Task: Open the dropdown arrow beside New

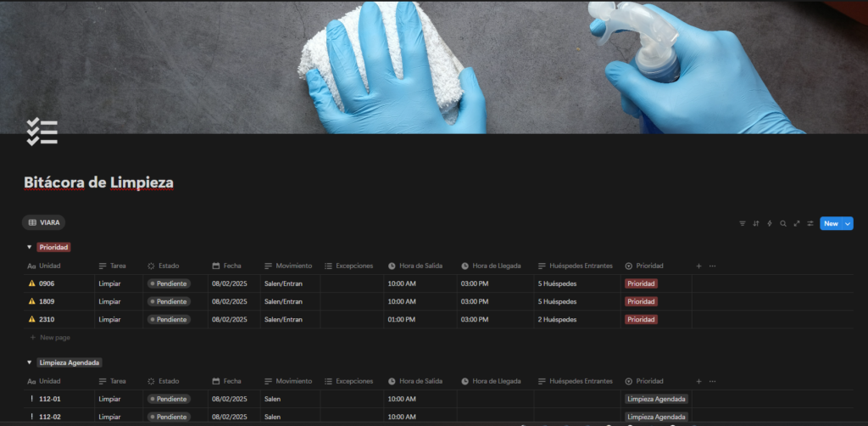Action: (848, 223)
